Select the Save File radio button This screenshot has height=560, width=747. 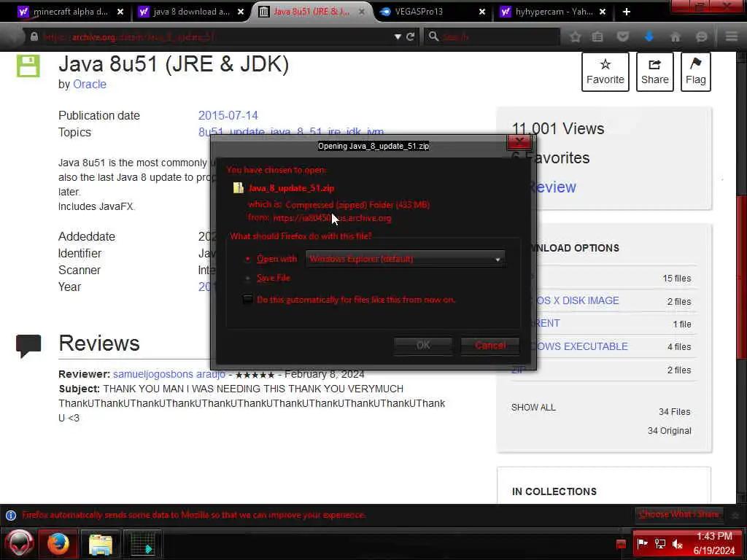(248, 278)
